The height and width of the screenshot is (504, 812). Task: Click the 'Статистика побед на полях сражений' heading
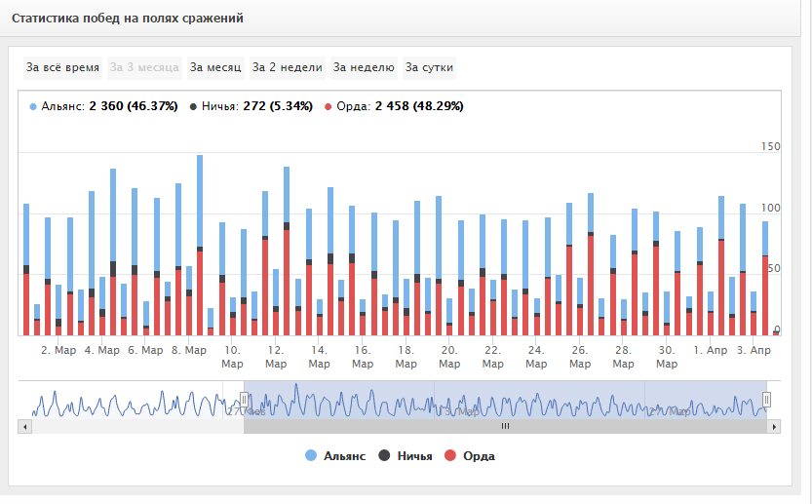pyautogui.click(x=128, y=19)
